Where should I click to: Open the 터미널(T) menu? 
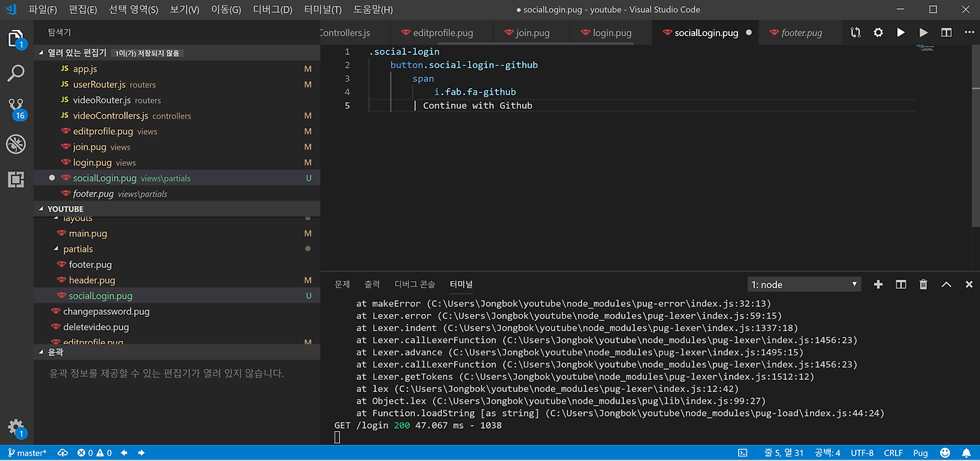tap(322, 10)
